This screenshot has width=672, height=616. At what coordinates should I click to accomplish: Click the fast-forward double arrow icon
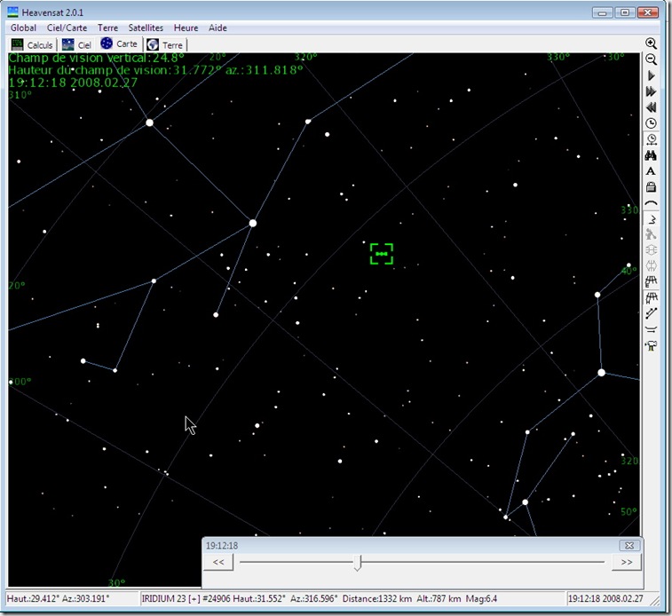pyautogui.click(x=651, y=91)
